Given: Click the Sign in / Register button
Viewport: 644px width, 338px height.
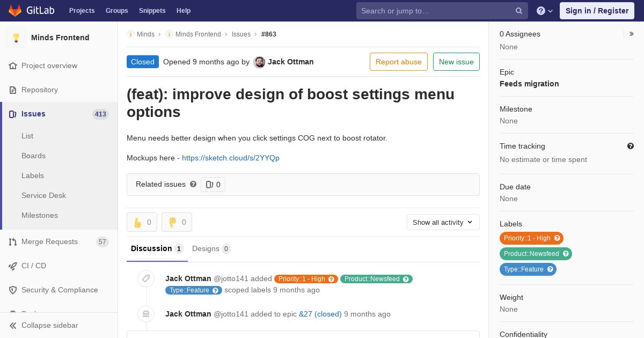Looking at the screenshot, I should click(597, 11).
